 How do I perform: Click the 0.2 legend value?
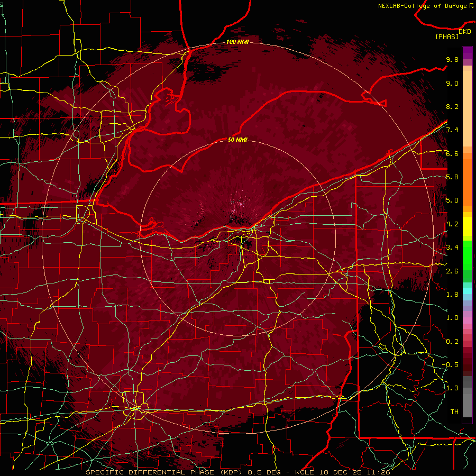tap(452, 342)
